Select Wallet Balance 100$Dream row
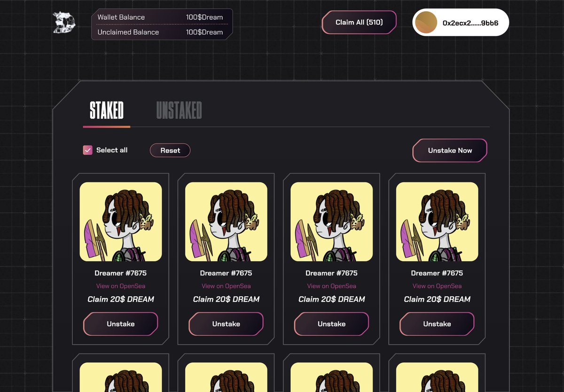The height and width of the screenshot is (392, 564). (160, 17)
